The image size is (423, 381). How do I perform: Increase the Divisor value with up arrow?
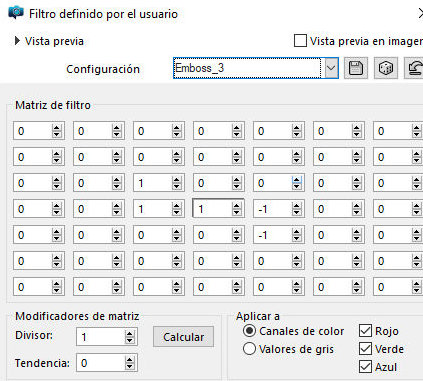[129, 334]
